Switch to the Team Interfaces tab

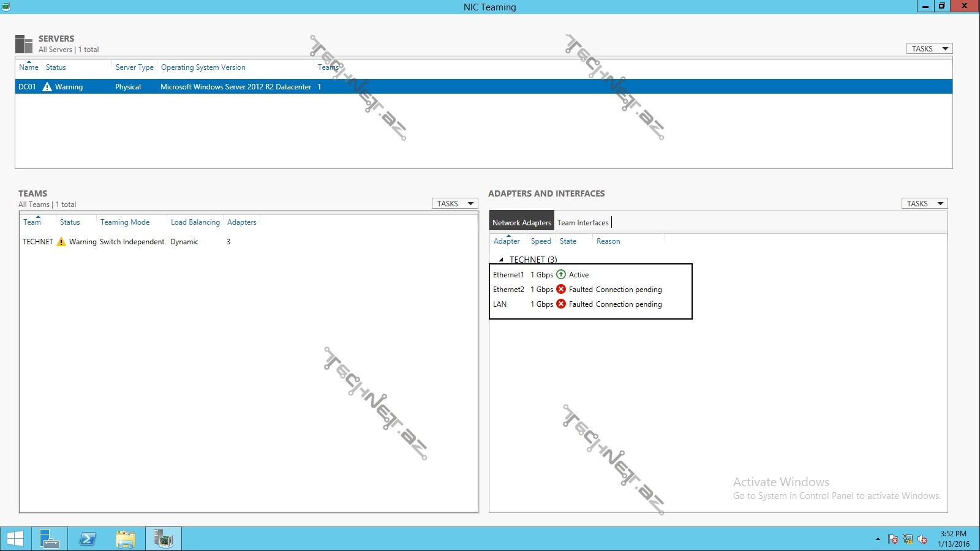pos(582,223)
